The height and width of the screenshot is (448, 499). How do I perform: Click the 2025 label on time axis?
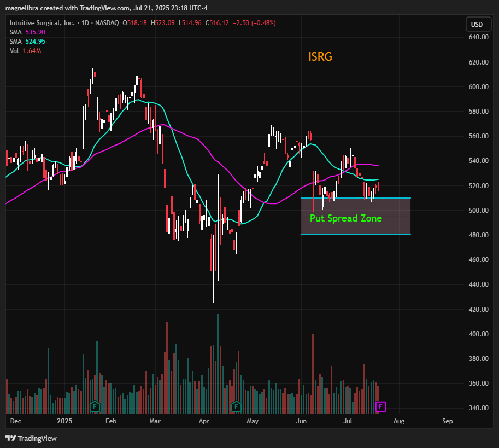point(64,421)
